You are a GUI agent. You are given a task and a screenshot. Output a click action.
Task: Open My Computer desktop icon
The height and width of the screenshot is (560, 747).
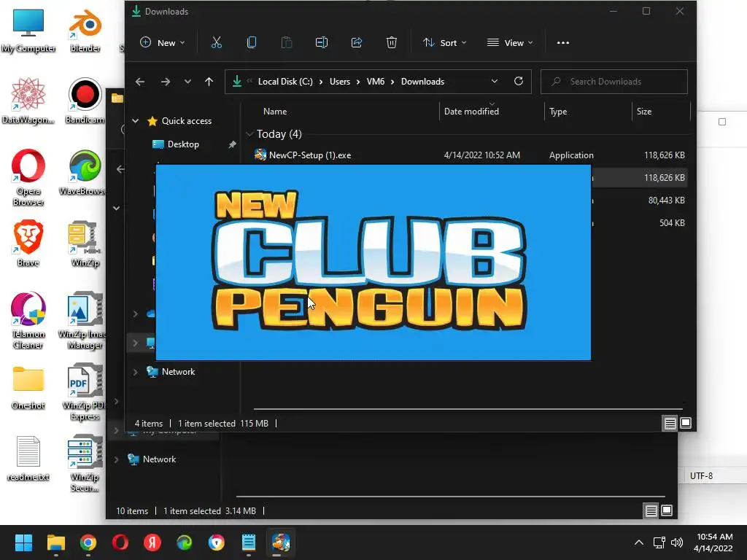point(28,31)
